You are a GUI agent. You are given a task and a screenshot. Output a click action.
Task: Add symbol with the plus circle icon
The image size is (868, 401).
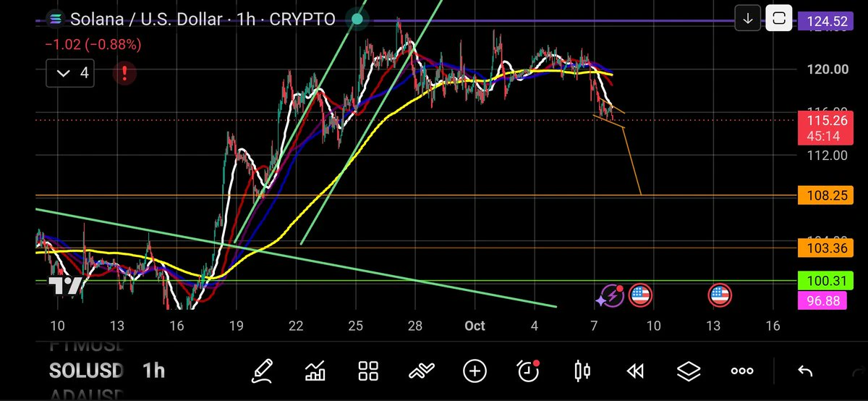(x=475, y=372)
